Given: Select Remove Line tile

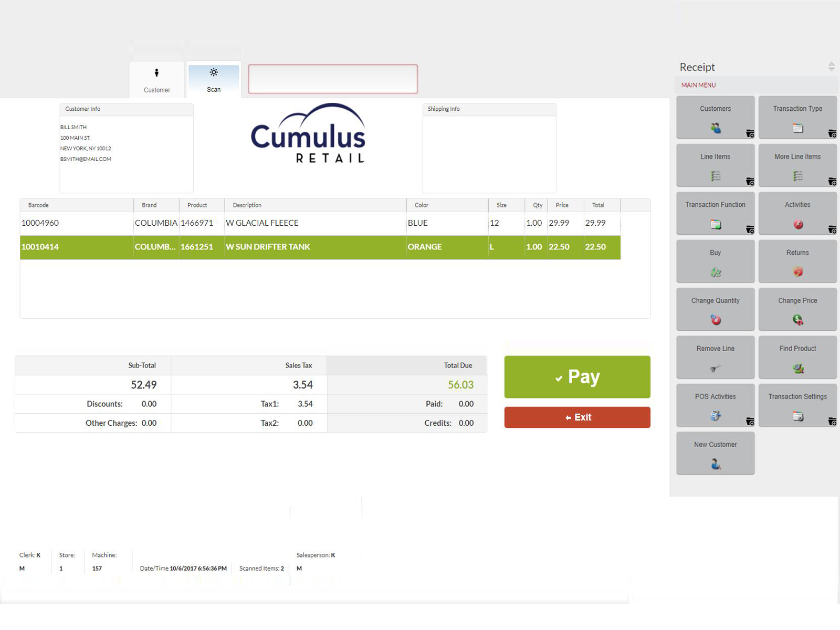Looking at the screenshot, I should tap(715, 357).
